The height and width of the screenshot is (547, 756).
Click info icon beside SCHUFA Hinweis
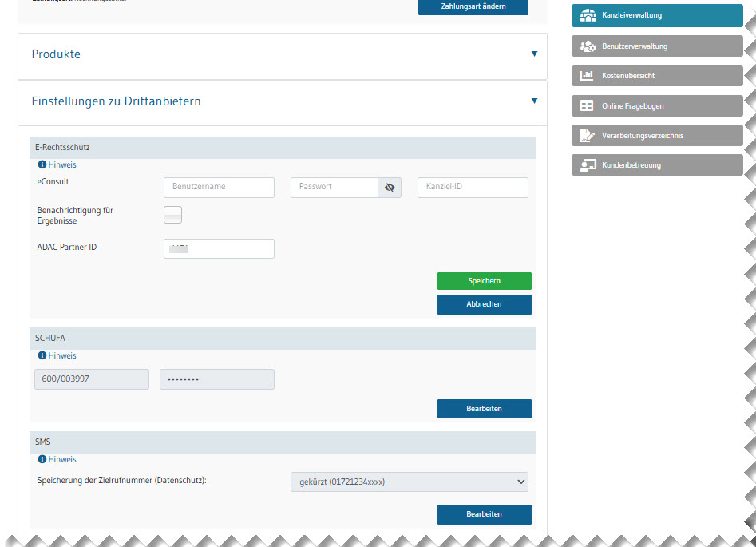[42, 355]
